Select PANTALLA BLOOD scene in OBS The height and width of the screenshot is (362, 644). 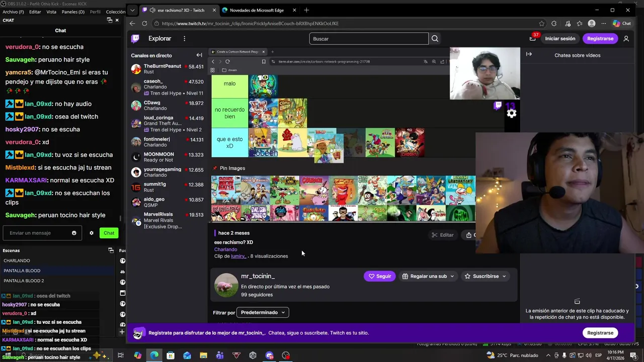[x=22, y=270]
